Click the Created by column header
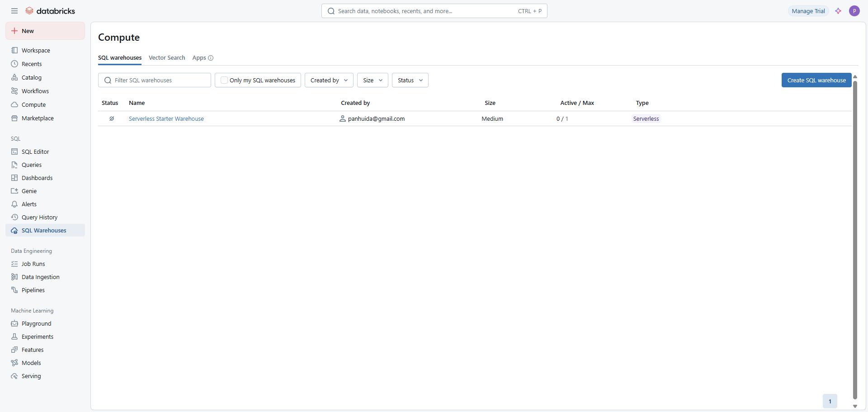 pos(355,103)
